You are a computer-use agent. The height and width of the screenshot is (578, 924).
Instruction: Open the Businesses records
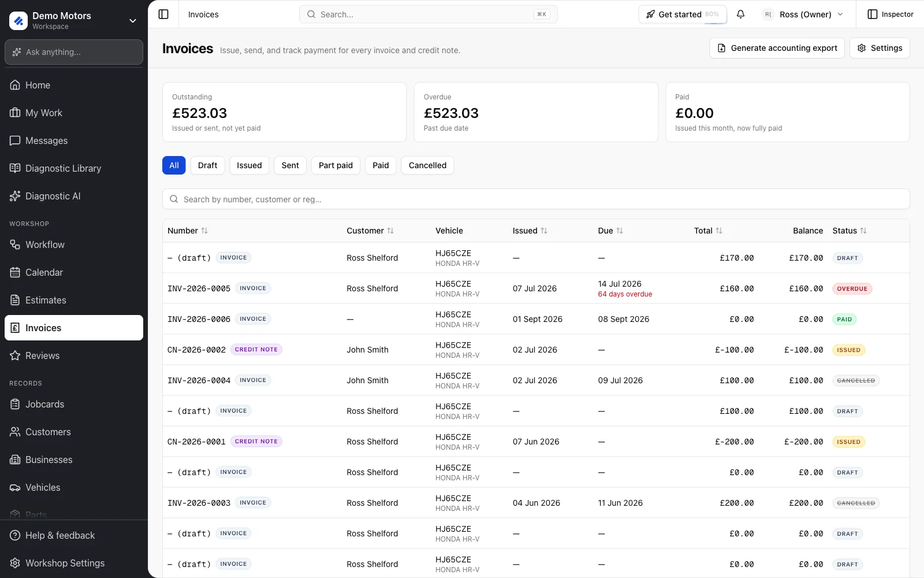point(74,460)
